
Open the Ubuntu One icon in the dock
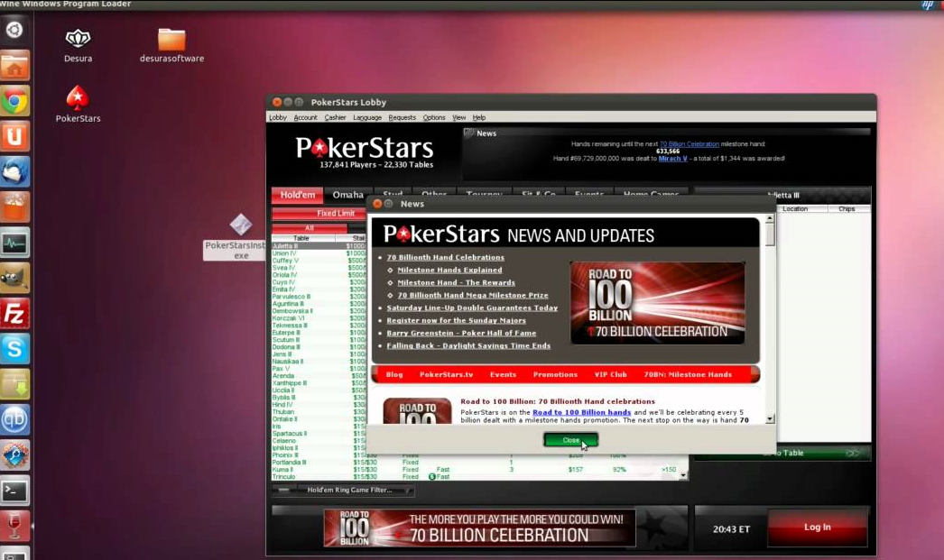14,136
